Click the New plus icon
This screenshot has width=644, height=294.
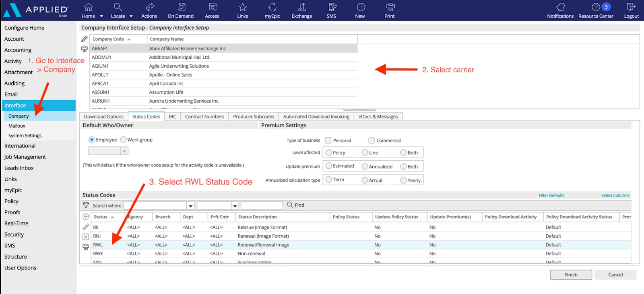[x=361, y=7]
